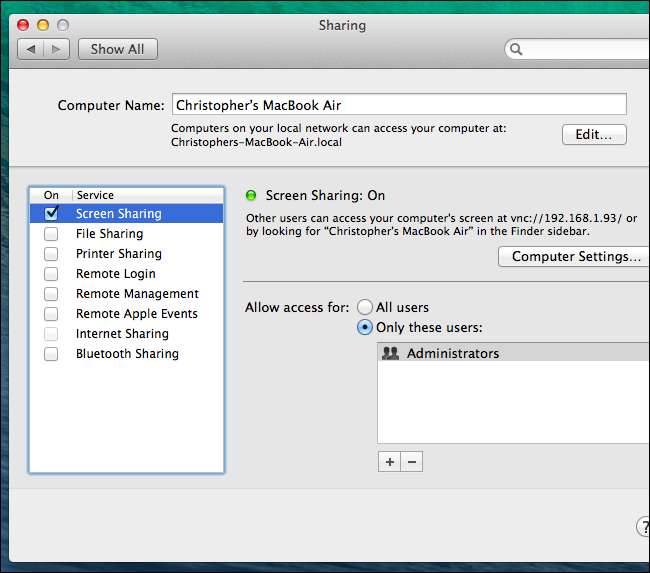Viewport: 650px width, 573px height.
Task: Click the Edit... button
Action: click(x=594, y=135)
